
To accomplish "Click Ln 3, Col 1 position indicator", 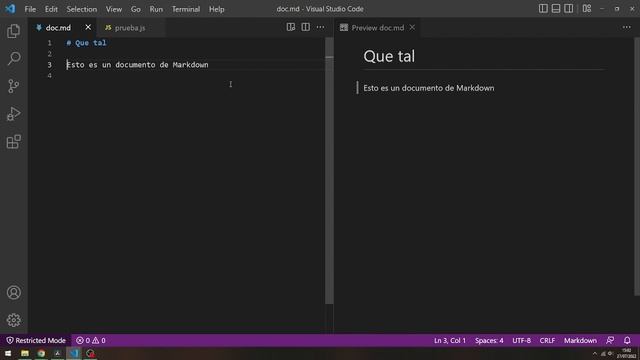I will (450, 340).
